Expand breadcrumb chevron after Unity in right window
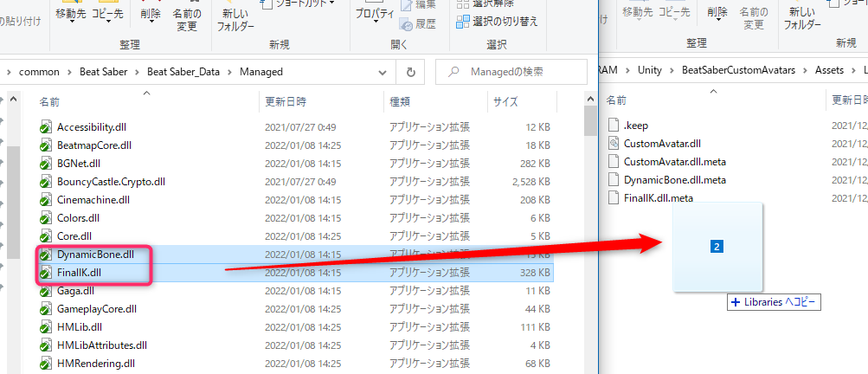 click(672, 70)
